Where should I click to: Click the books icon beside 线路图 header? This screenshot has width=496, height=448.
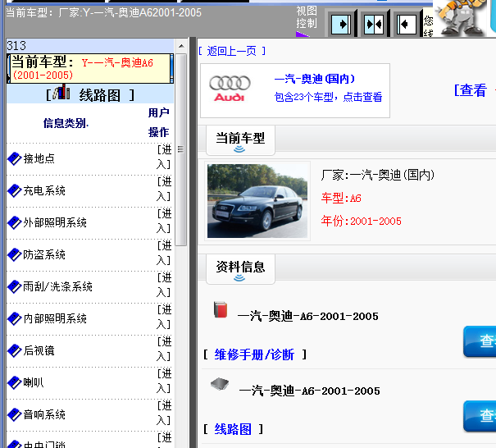pyautogui.click(x=61, y=92)
